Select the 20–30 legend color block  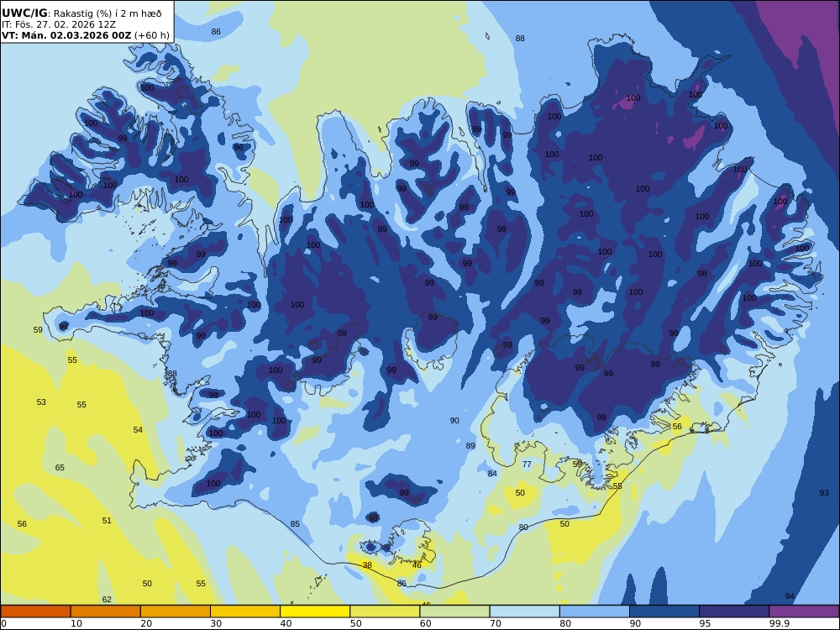coord(176,612)
